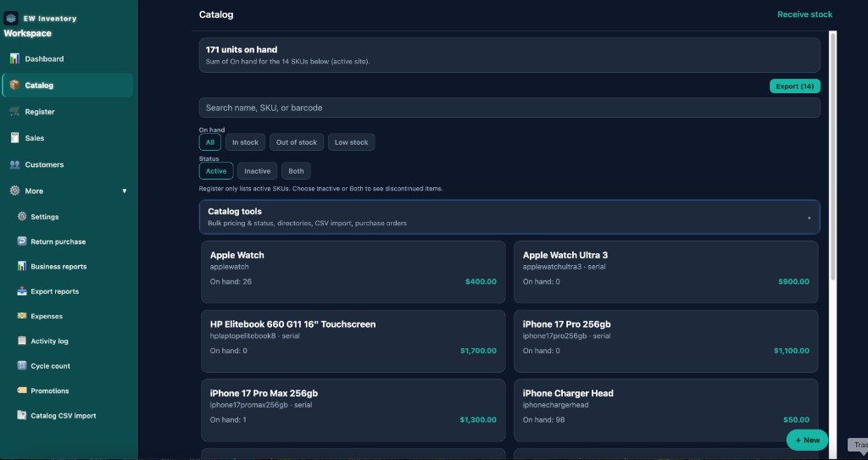Filter by Out of stock
This screenshot has width=868, height=460.
296,142
